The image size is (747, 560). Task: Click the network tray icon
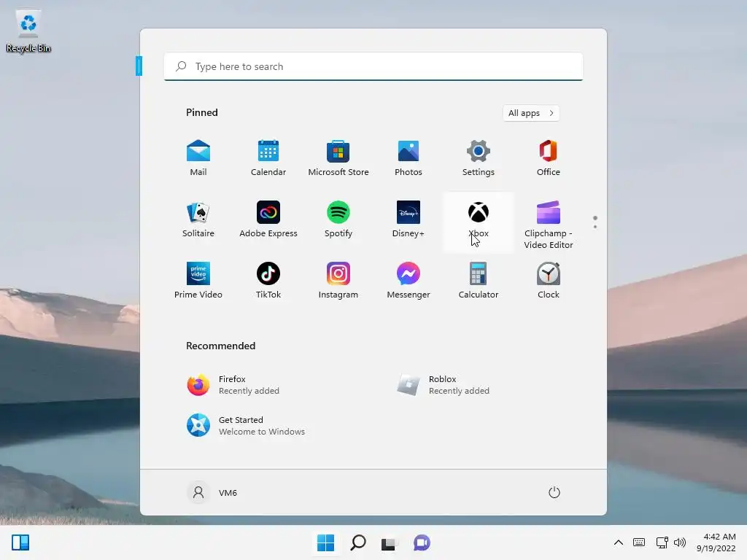pos(662,542)
